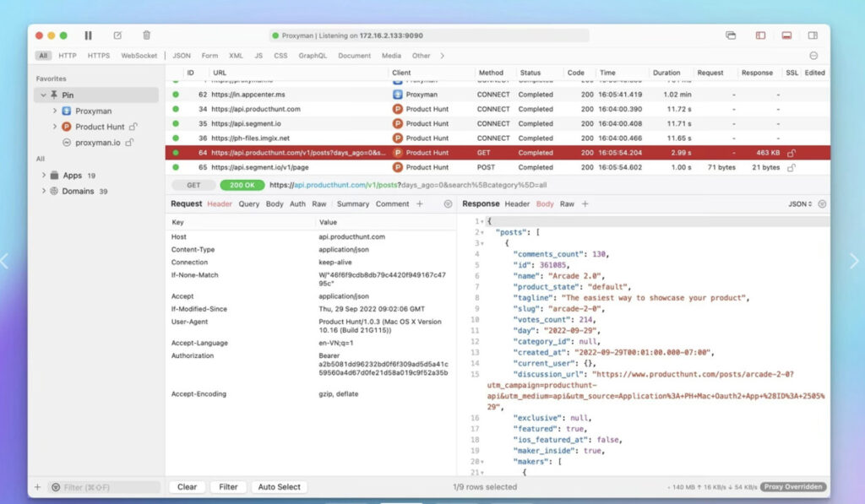Pause recording with the pause icon

88,35
